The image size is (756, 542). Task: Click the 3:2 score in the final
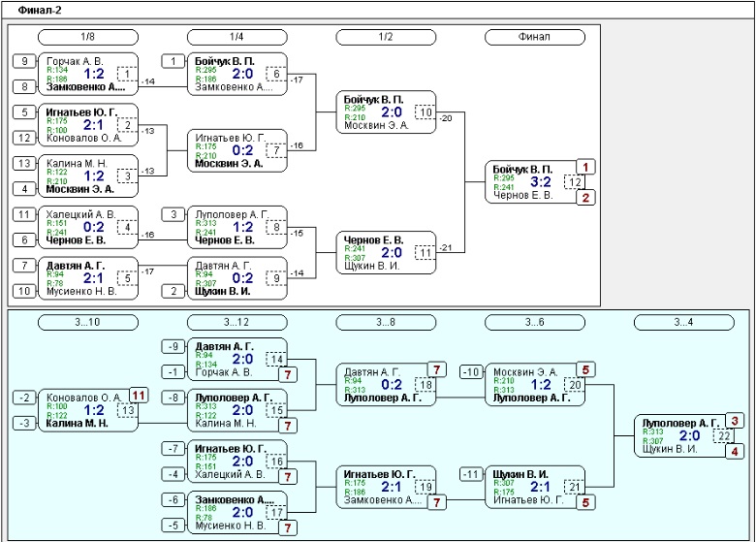coord(541,181)
